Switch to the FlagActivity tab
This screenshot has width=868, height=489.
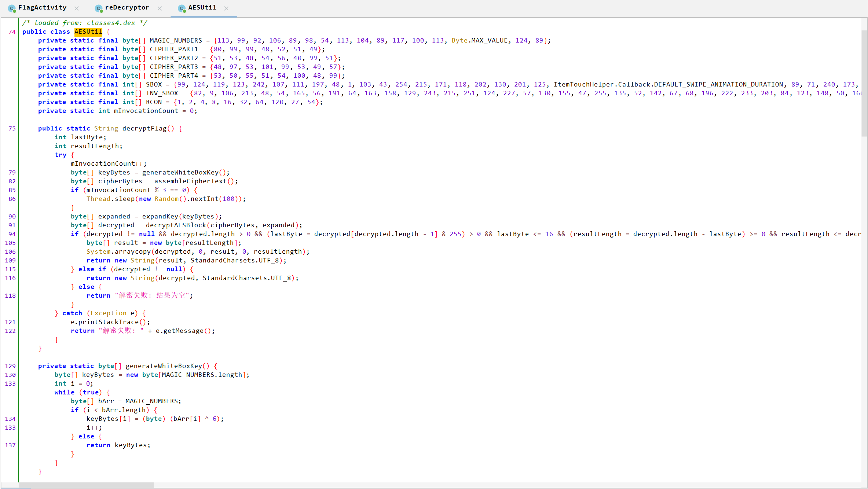[42, 7]
